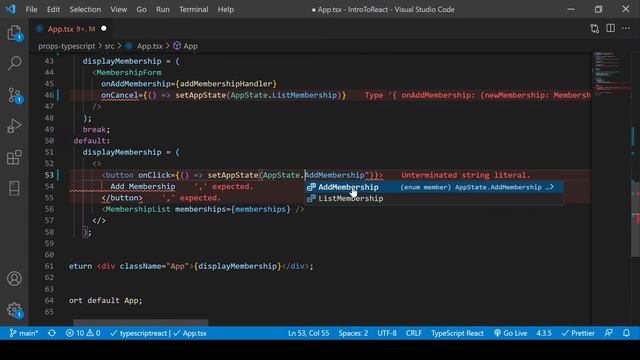The width and height of the screenshot is (640, 360).
Task: Open the Search view in activity bar
Action: point(14,63)
